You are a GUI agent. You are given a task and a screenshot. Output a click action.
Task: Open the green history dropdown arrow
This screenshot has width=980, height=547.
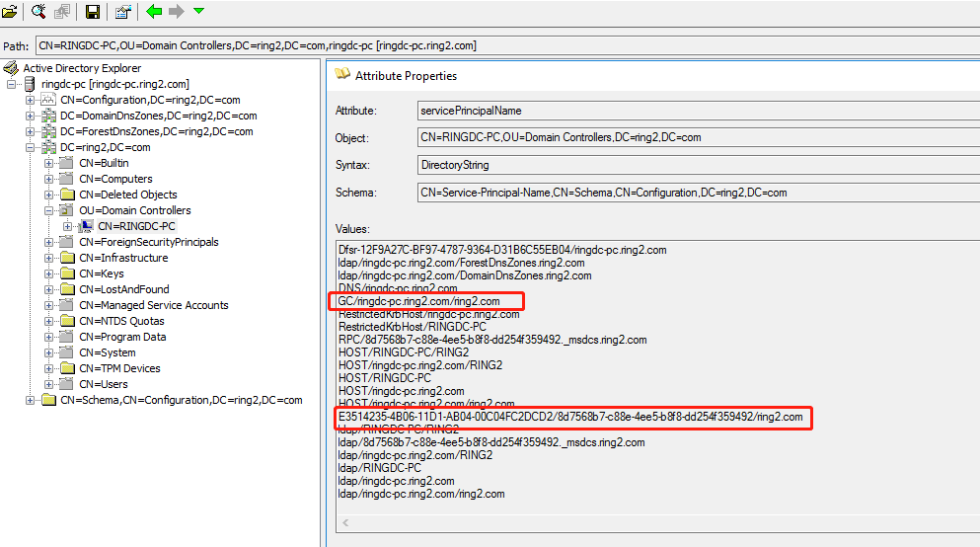point(199,12)
